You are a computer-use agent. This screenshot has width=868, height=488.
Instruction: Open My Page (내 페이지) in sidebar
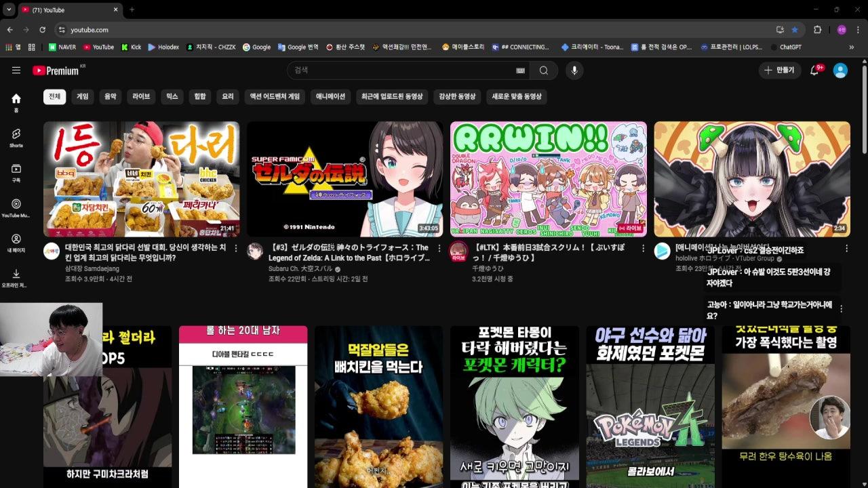click(x=16, y=243)
